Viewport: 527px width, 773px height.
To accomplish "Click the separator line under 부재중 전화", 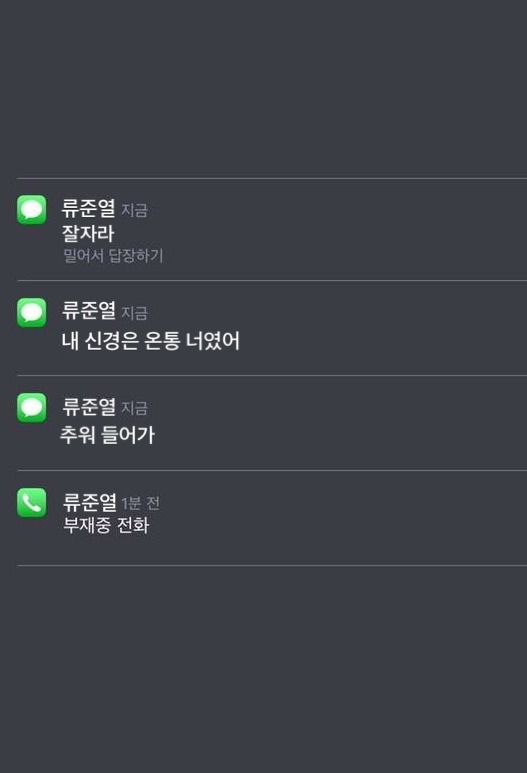I will click(272, 565).
